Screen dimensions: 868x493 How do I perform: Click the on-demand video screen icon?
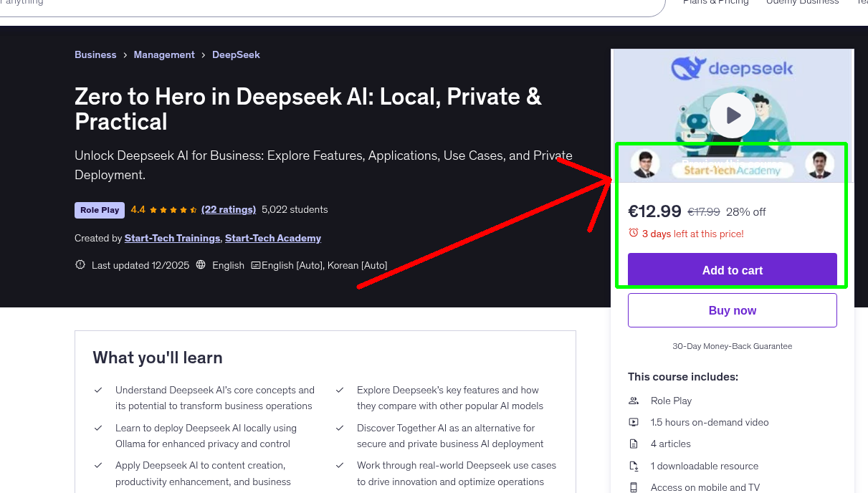[x=634, y=422]
